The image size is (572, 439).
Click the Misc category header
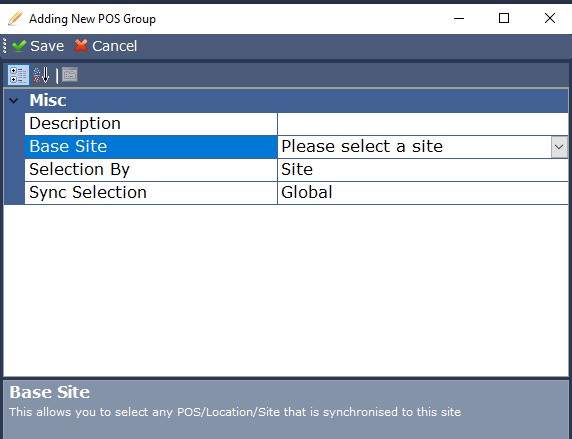(x=286, y=100)
